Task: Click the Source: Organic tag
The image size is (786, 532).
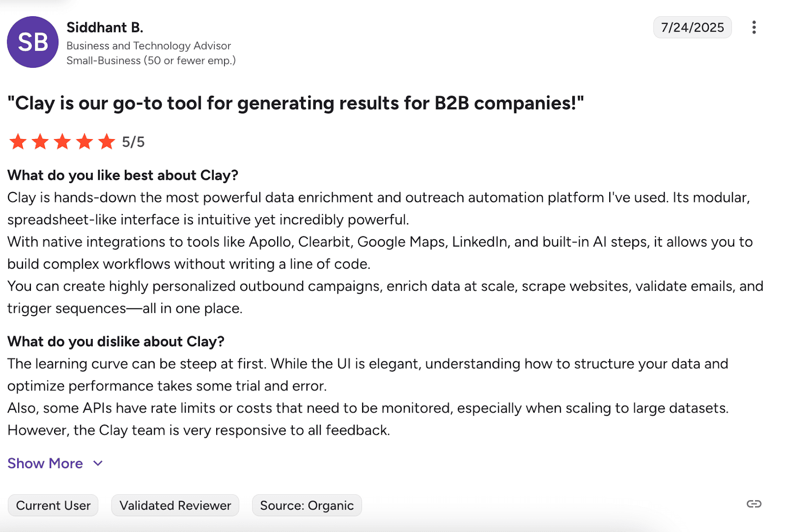Action: 307,505
